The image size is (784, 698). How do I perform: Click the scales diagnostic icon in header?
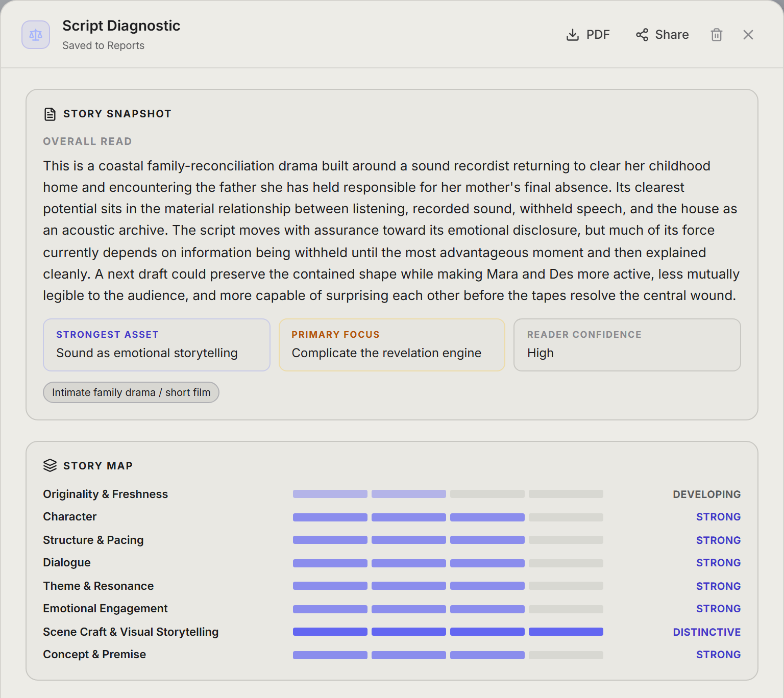pyautogui.click(x=36, y=35)
